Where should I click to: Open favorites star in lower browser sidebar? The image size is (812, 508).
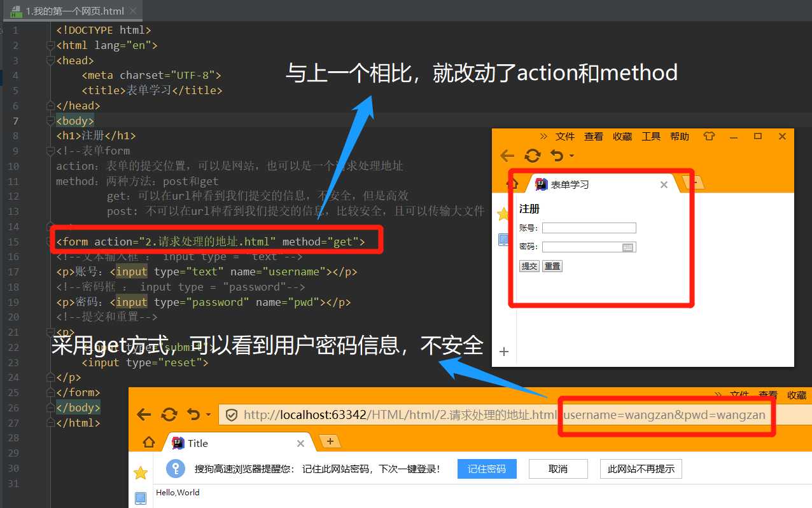point(141,472)
